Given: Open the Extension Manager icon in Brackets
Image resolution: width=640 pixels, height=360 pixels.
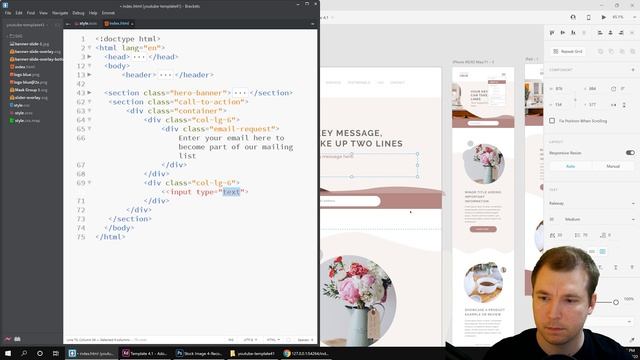Looking at the screenshot, I should (18, 339).
